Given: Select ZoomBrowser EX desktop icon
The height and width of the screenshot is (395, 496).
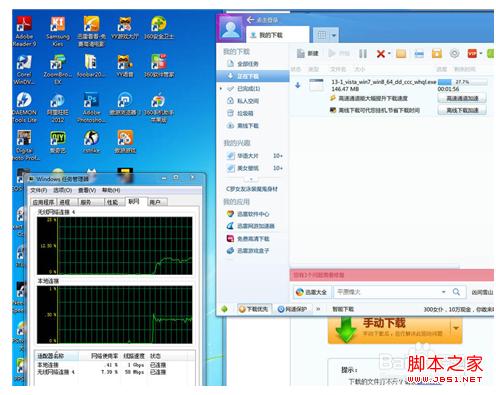Looking at the screenshot, I should click(x=58, y=69).
